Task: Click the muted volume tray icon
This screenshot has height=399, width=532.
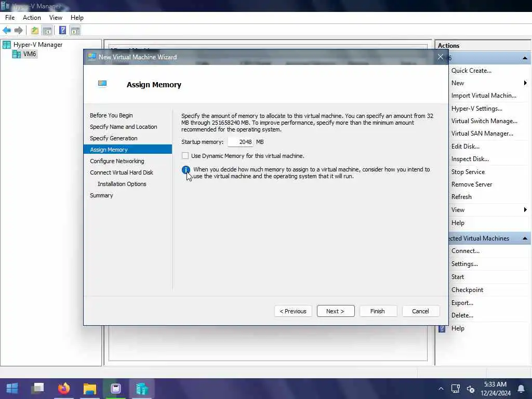Action: (471, 389)
